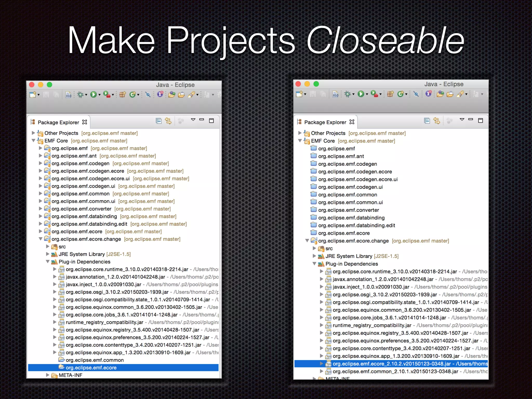This screenshot has width=532, height=399.
Task: Open the View Menu triangle in left Package Explorer
Action: point(193,119)
